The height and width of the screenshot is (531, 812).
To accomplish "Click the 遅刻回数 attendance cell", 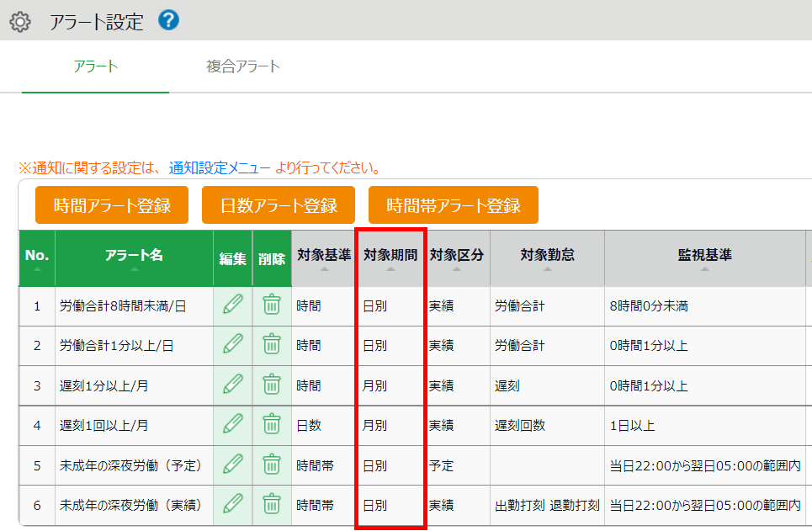I will (520, 425).
